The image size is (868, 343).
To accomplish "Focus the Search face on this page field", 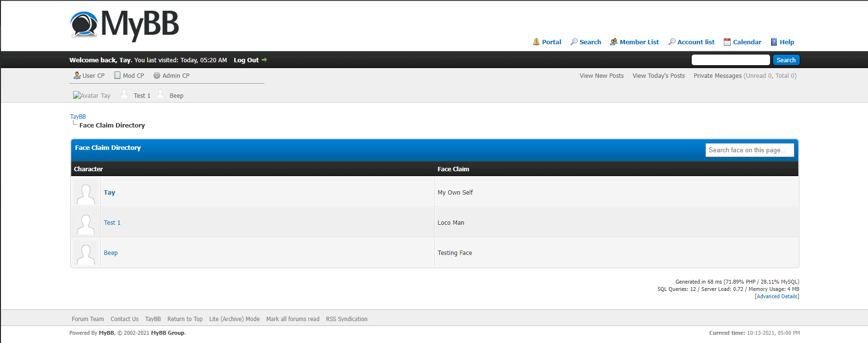I will pyautogui.click(x=749, y=150).
